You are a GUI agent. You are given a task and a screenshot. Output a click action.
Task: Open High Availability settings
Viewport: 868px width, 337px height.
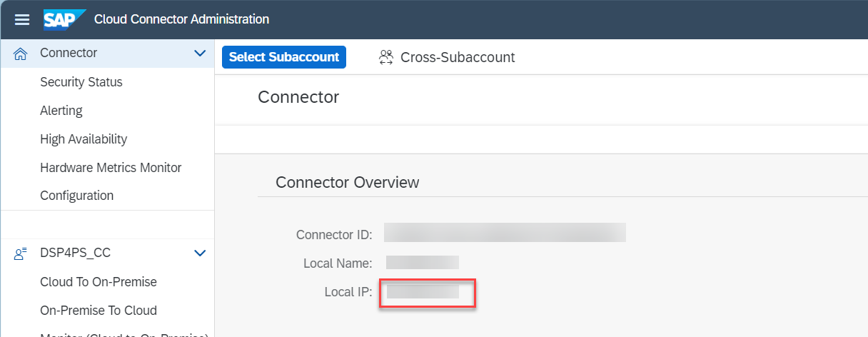click(x=84, y=139)
